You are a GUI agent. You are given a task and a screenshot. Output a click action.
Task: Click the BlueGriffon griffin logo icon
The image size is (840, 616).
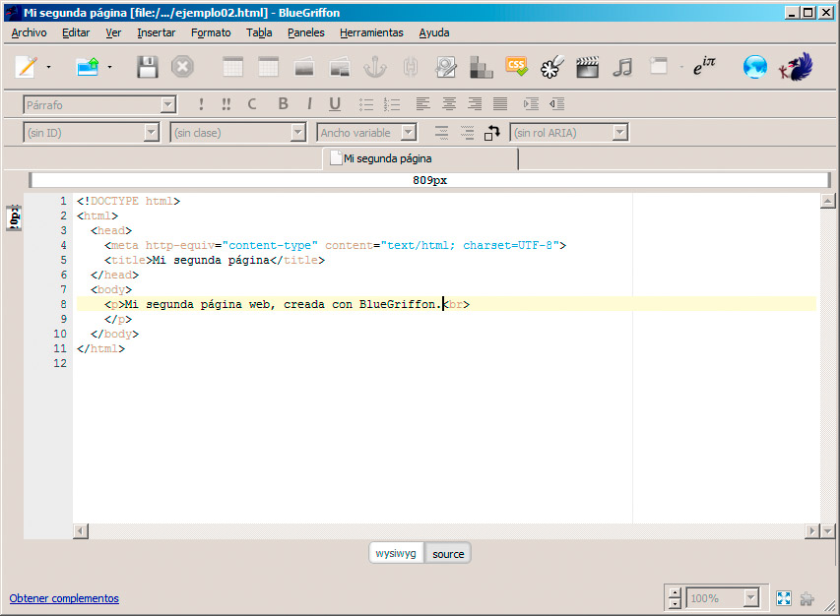tap(796, 67)
